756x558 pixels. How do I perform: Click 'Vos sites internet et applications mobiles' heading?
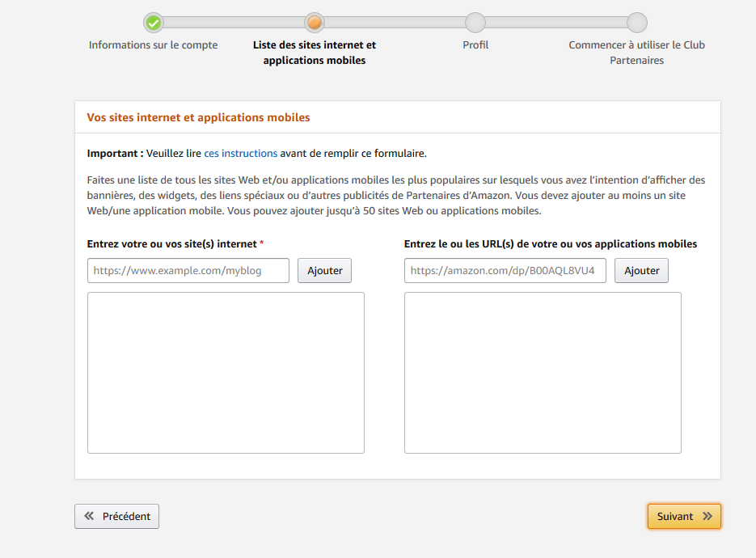(x=198, y=117)
